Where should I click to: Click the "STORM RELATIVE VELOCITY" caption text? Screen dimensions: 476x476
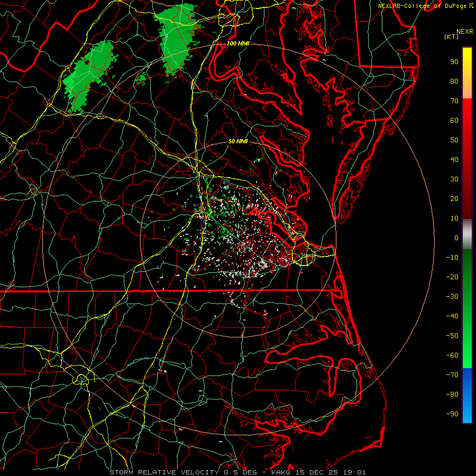tap(164, 472)
